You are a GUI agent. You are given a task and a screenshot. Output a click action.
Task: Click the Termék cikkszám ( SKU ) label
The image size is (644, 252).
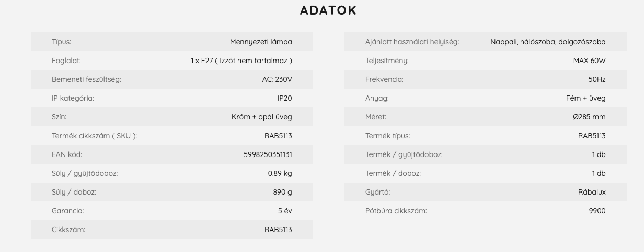pyautogui.click(x=94, y=136)
